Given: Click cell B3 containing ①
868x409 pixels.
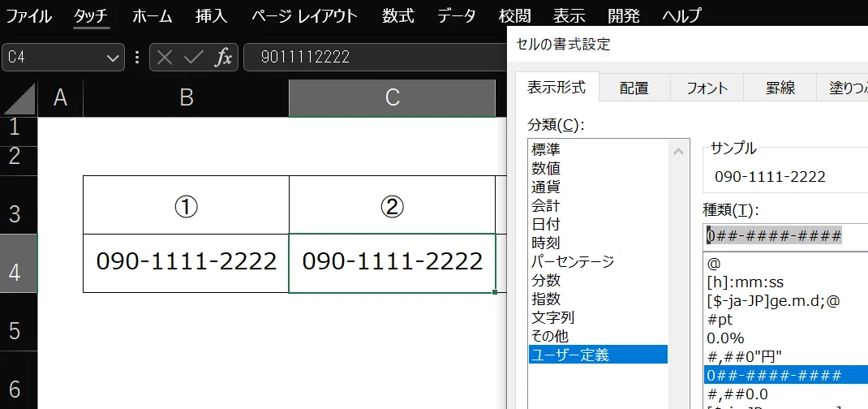Looking at the screenshot, I should [x=186, y=204].
